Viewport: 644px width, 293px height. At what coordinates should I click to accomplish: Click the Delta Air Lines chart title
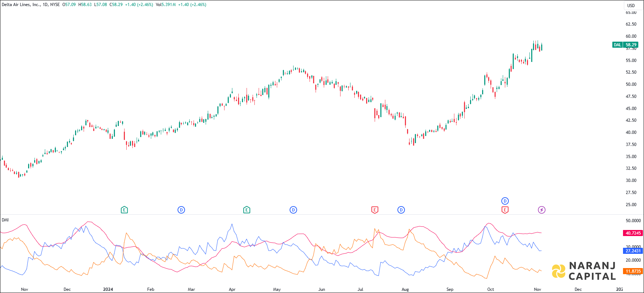[x=21, y=5]
